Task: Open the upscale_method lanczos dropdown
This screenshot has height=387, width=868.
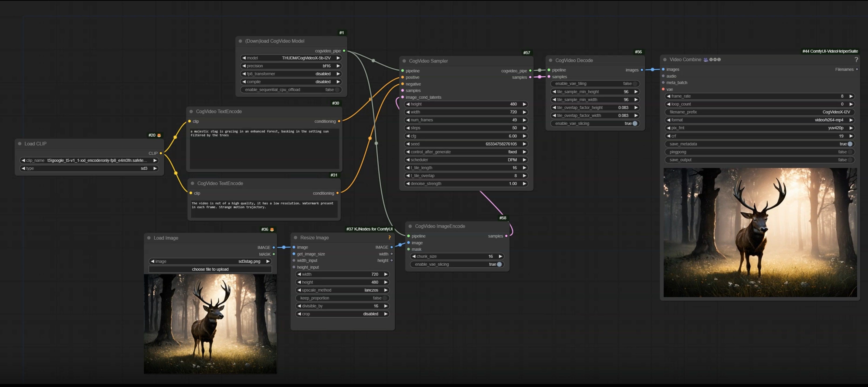Action: click(x=342, y=290)
